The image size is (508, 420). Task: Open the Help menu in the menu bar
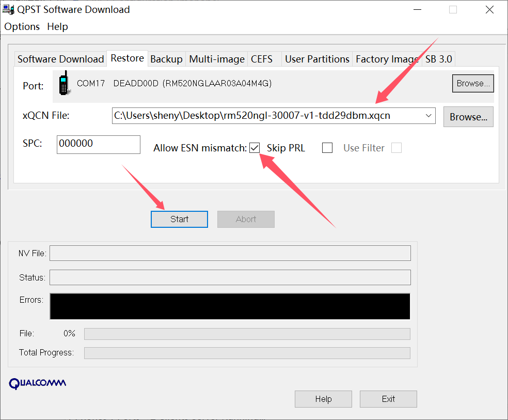pyautogui.click(x=57, y=26)
